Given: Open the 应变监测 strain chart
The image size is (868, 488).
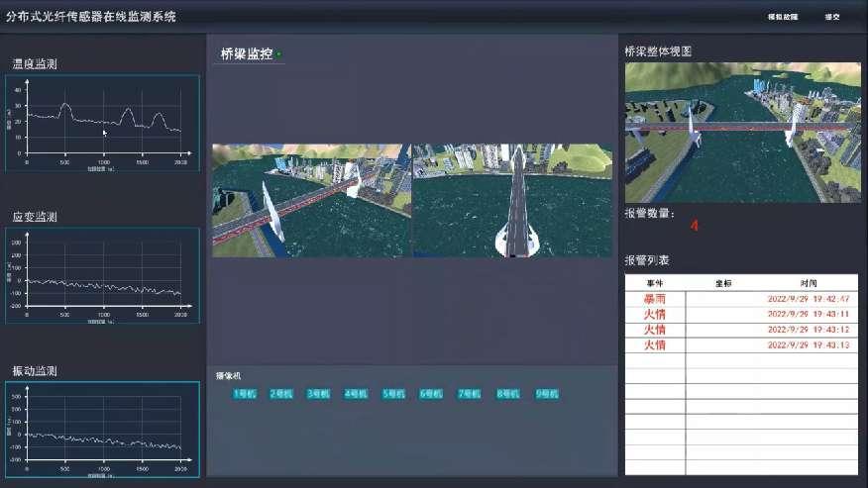Looking at the screenshot, I should tap(102, 276).
